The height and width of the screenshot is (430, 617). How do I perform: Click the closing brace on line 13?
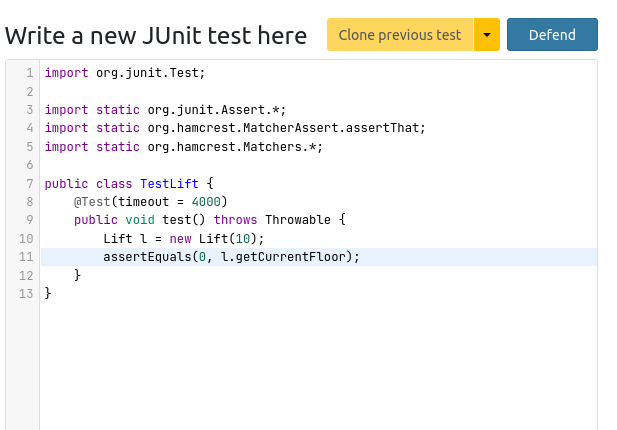coord(48,293)
